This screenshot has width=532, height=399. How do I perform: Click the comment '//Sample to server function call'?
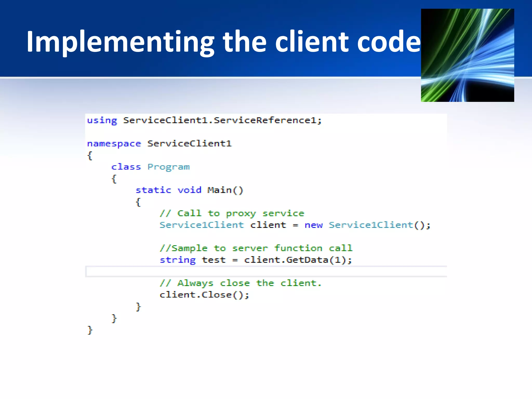click(x=256, y=248)
